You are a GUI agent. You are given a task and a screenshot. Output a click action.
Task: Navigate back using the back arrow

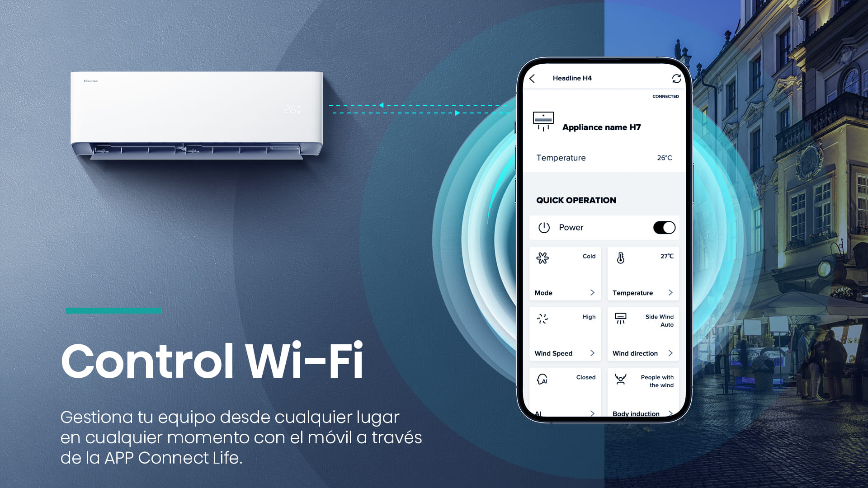[533, 78]
